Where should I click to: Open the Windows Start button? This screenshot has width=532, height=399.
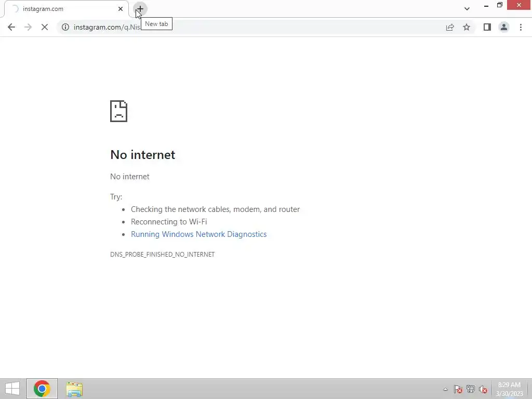point(12,389)
